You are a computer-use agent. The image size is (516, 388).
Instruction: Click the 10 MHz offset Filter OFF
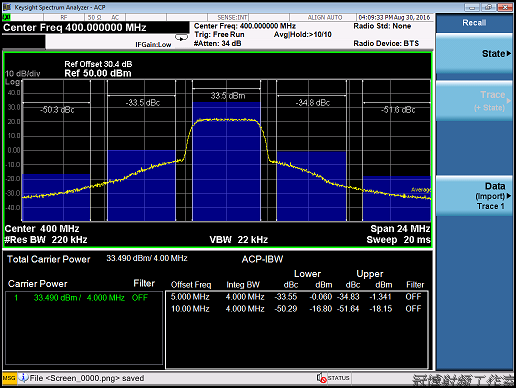click(x=413, y=309)
